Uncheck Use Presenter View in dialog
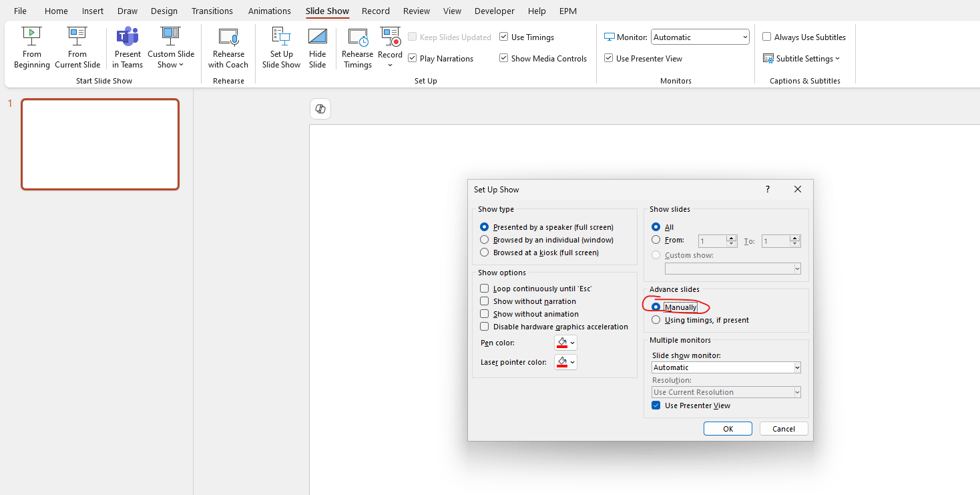The image size is (980, 495). (x=656, y=405)
